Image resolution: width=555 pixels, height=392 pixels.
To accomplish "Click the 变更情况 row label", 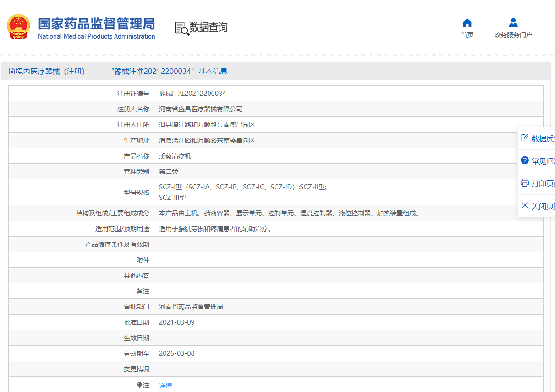I will click(137, 369).
